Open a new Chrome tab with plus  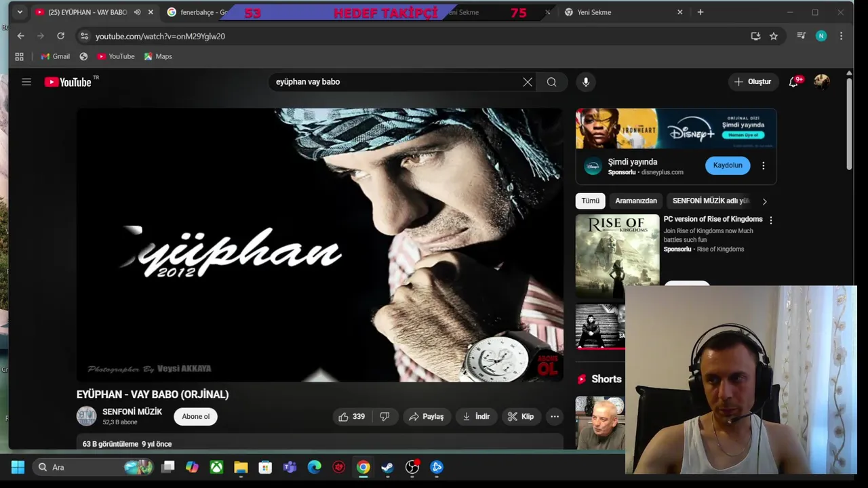(x=701, y=12)
